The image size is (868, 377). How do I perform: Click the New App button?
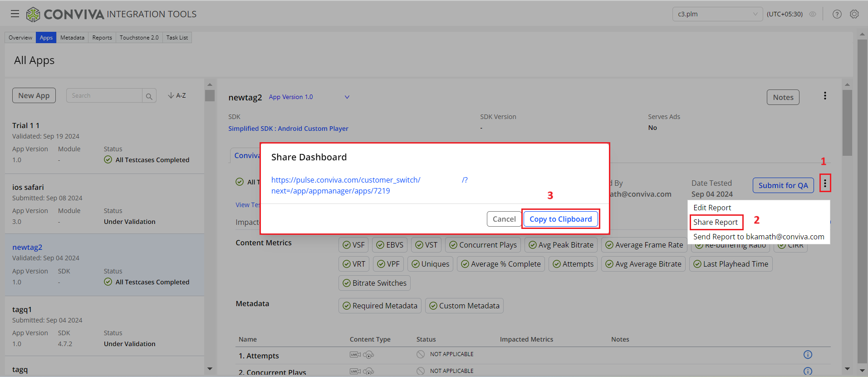pos(34,95)
